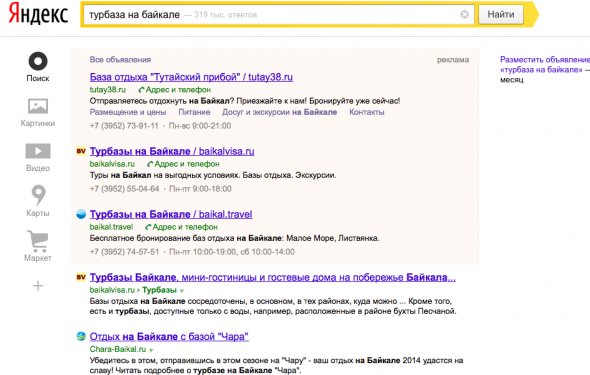
Task: Click the Найти search button
Action: point(501,14)
